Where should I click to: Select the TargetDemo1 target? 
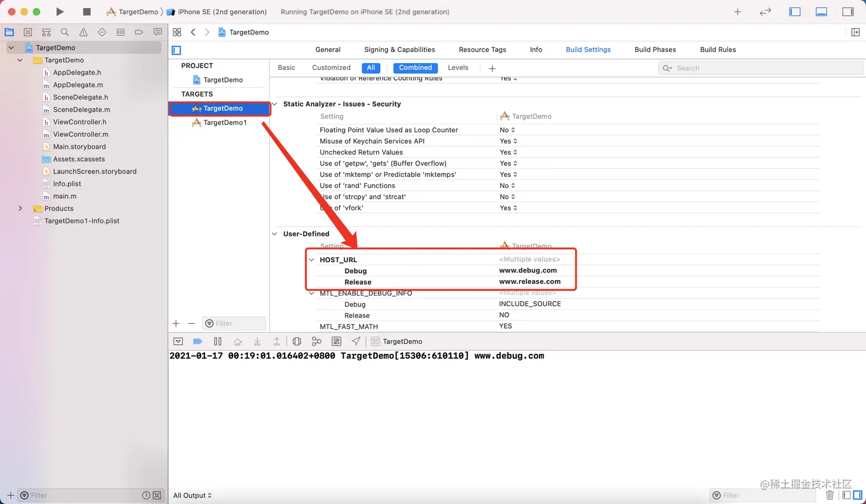pos(220,123)
